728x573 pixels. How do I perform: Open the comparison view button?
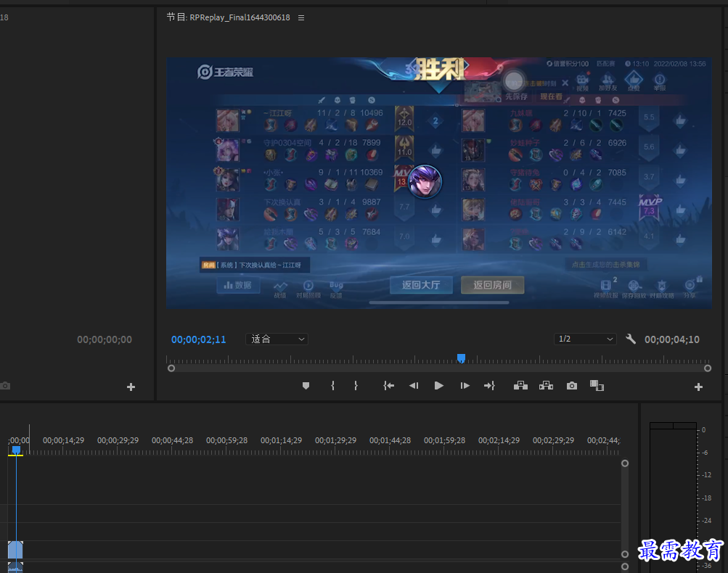[x=597, y=386]
